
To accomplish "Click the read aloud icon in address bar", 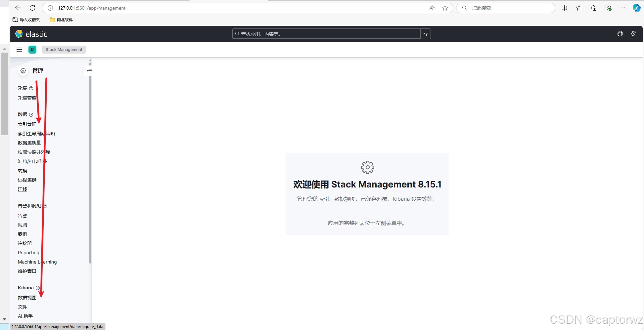I will click(432, 8).
